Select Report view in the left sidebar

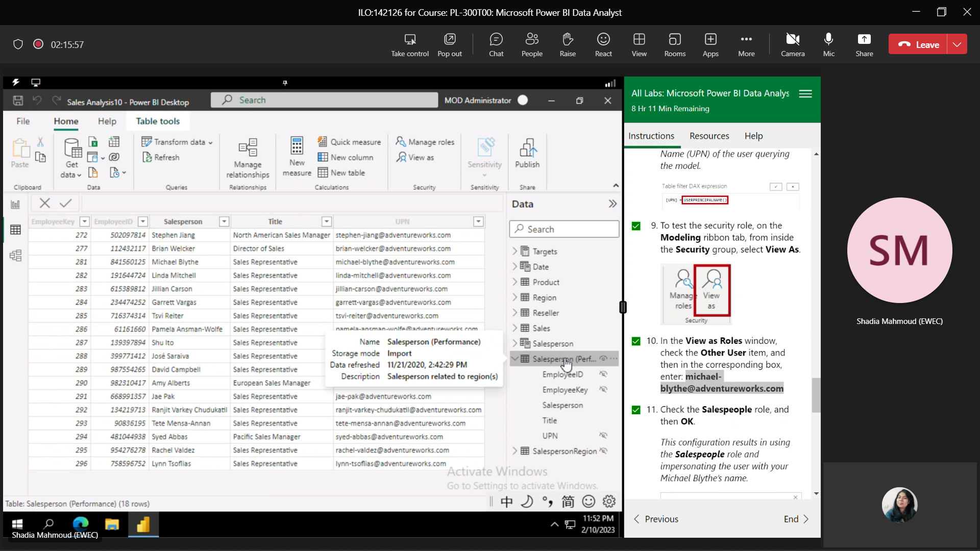pos(15,204)
